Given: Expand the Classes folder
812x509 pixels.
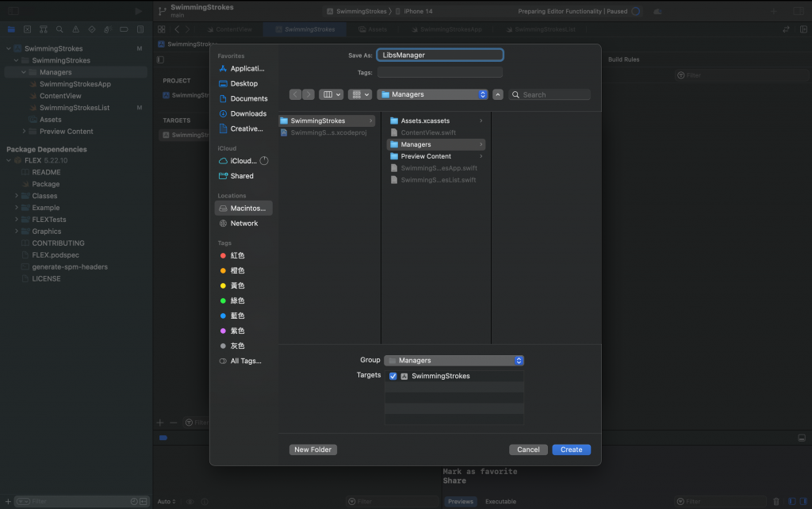Looking at the screenshot, I should coord(16,196).
